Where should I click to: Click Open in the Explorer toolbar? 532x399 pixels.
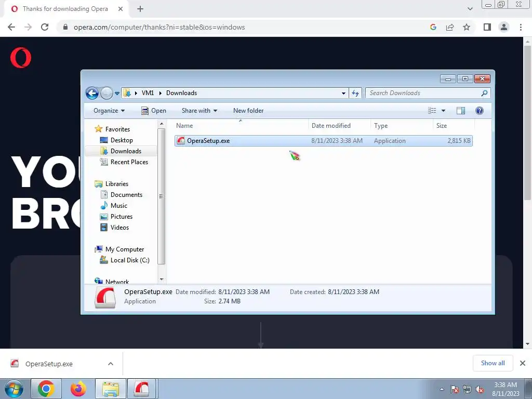pyautogui.click(x=154, y=111)
